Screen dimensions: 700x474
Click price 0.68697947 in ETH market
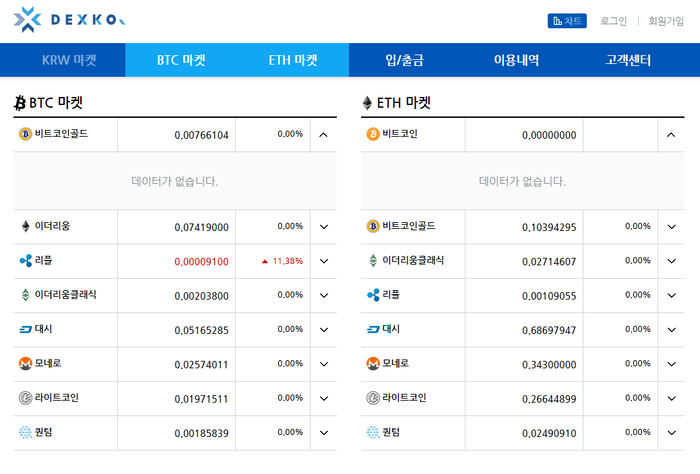coord(549,330)
